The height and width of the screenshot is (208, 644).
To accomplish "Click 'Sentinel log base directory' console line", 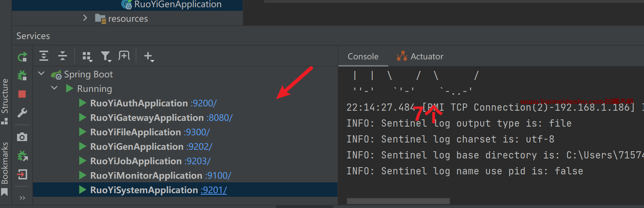I will (495, 155).
